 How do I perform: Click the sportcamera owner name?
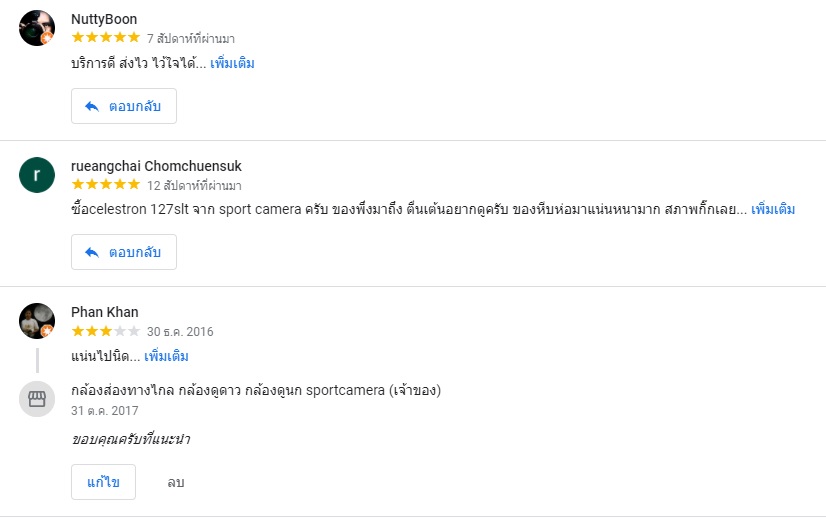[255, 390]
